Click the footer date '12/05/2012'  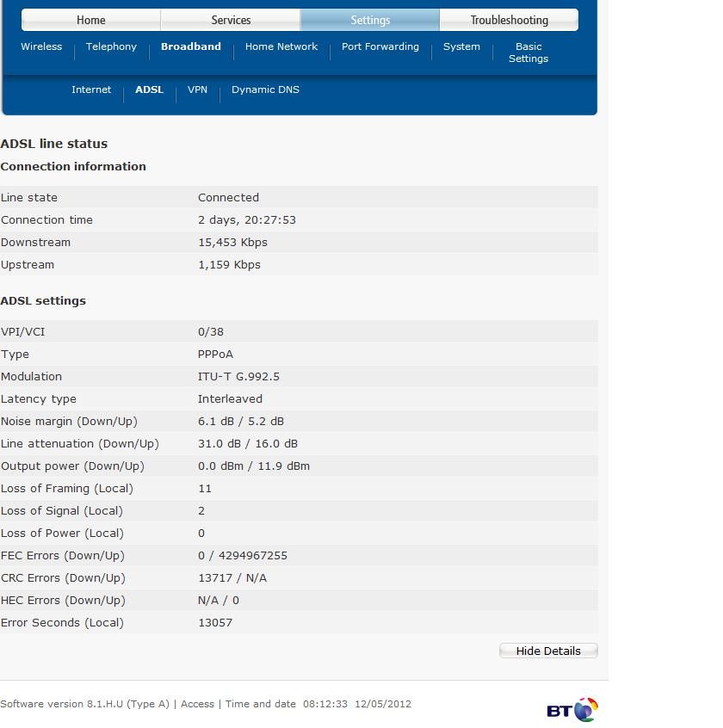click(x=383, y=704)
